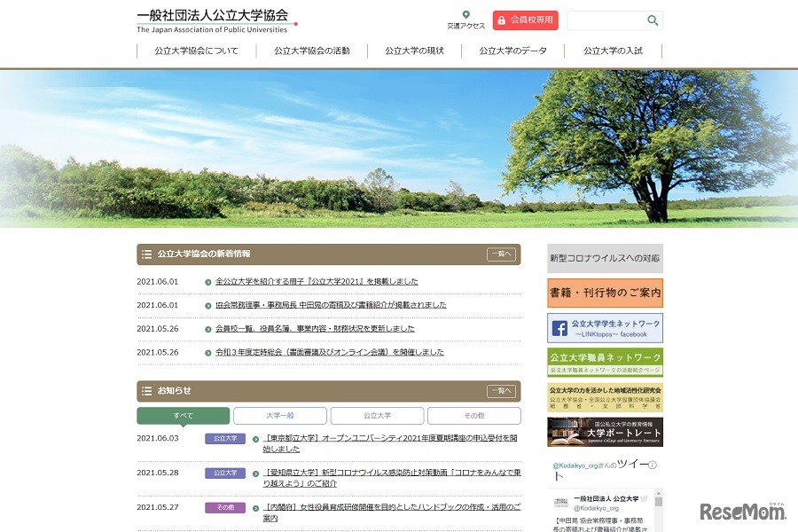The height and width of the screenshot is (532, 798).
Task: Open 公立大学の入試 menu
Action: click(613, 51)
